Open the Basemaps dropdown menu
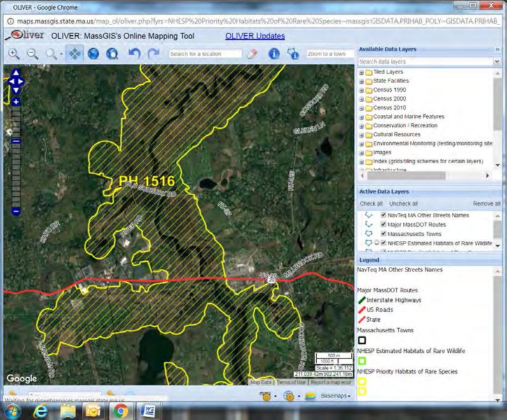The image size is (507, 420). tap(336, 396)
